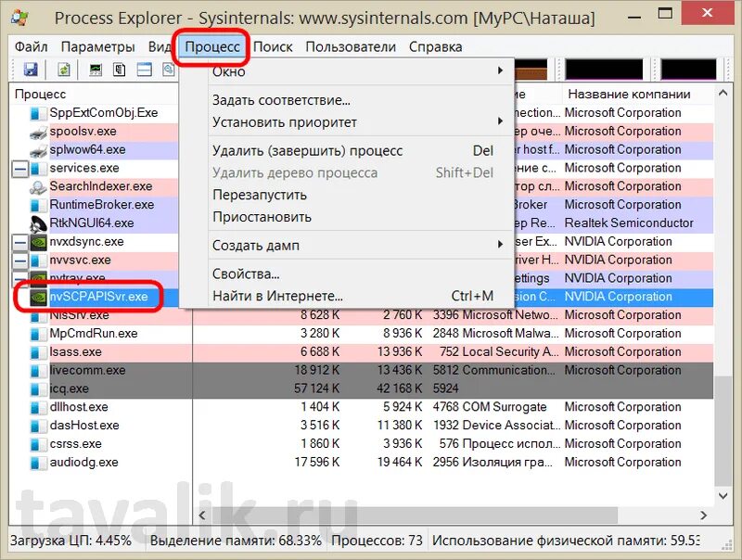Click the dllhost.exe process icon
This screenshot has height=560, width=742.
pyautogui.click(x=36, y=408)
